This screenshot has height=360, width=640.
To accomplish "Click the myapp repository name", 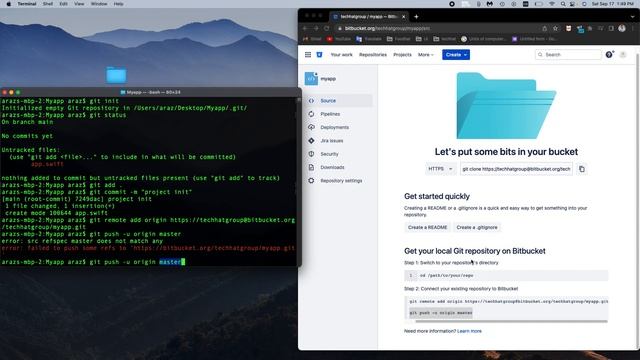I will (x=328, y=79).
